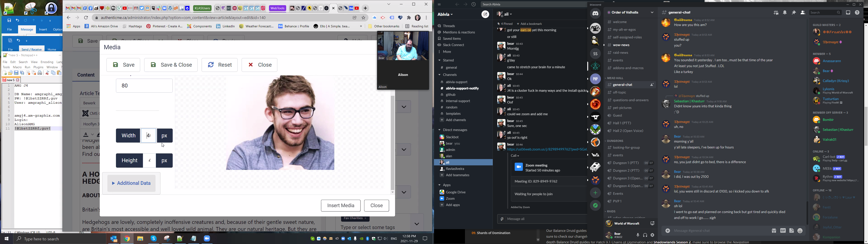Click the Windows Start button
The image size is (868, 244).
coord(6,239)
